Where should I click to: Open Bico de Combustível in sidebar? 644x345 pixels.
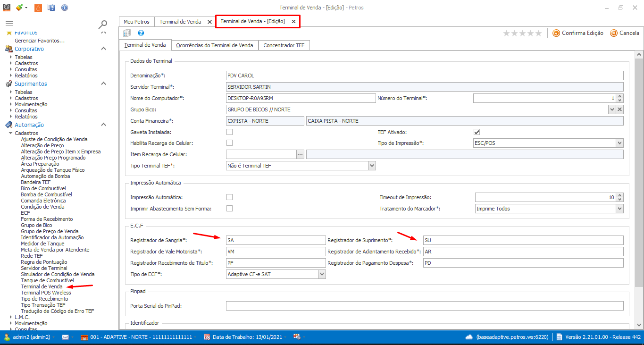coord(43,188)
